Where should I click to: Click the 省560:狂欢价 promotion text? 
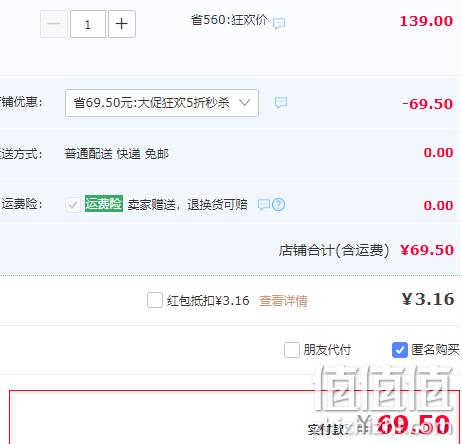(x=229, y=20)
